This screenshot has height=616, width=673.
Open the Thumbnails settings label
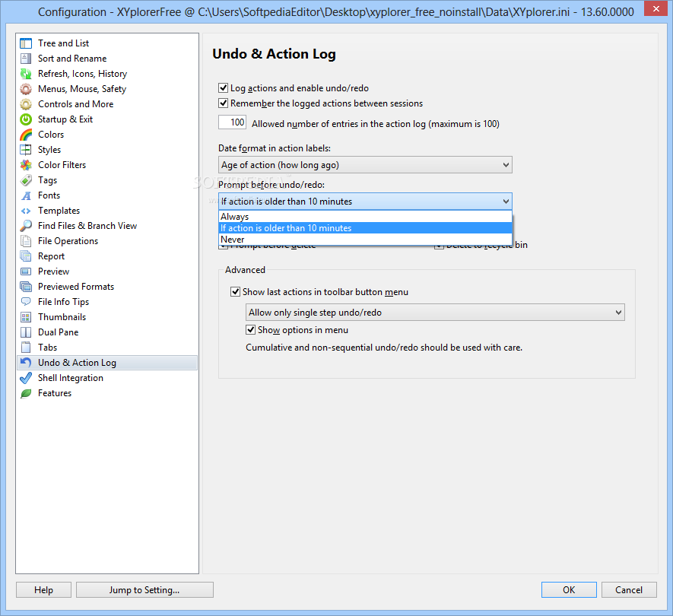click(x=62, y=317)
